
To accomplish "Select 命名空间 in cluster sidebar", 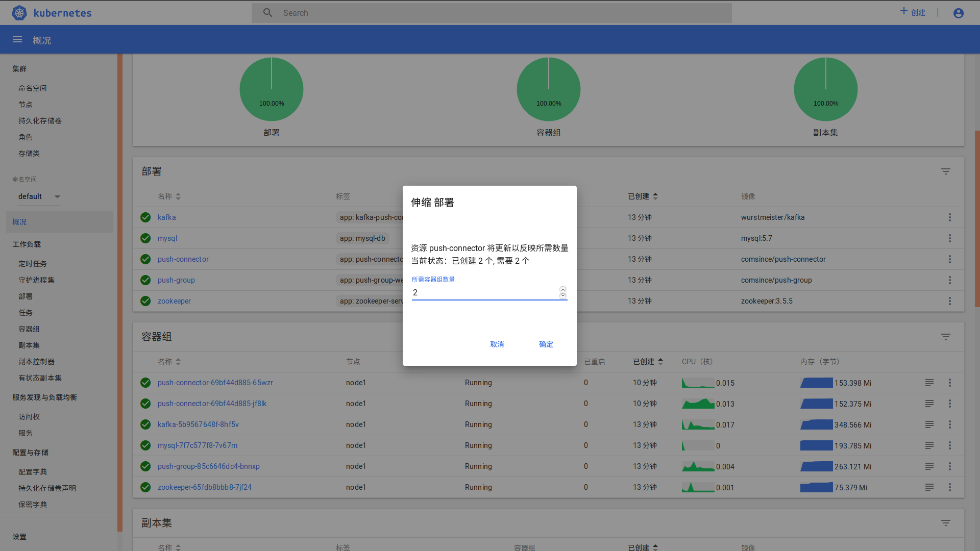I will [33, 88].
